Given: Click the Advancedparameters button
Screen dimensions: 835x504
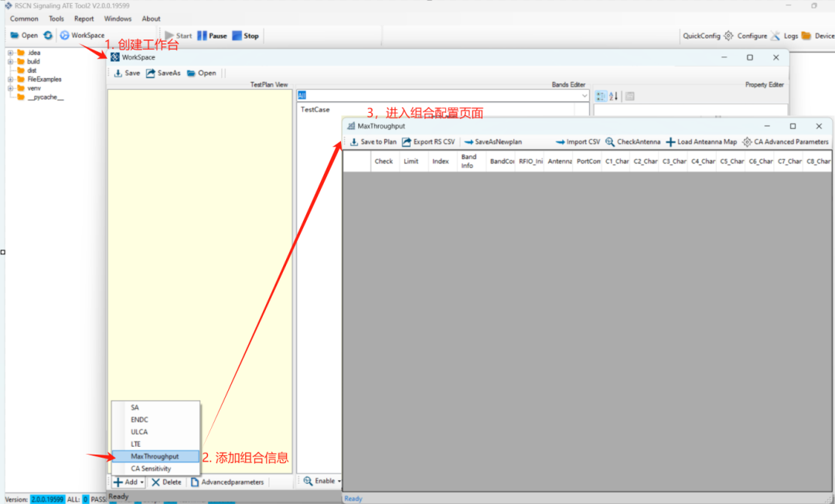Looking at the screenshot, I should tap(227, 482).
